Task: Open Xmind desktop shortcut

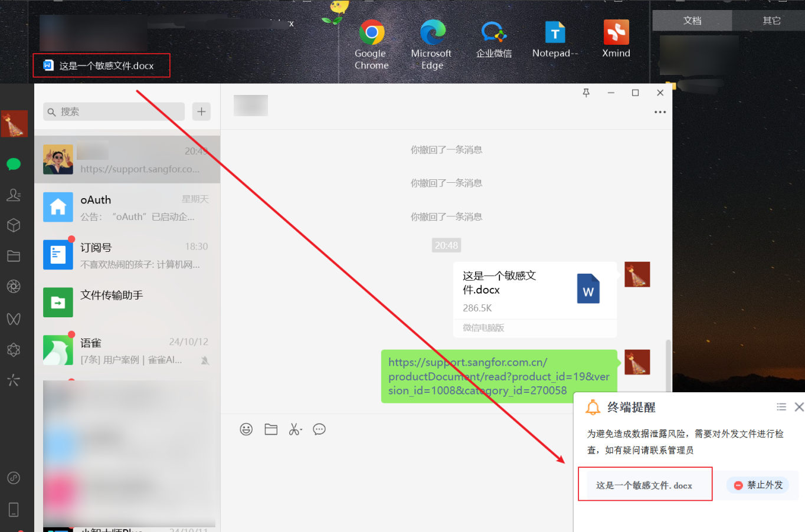Action: 616,39
